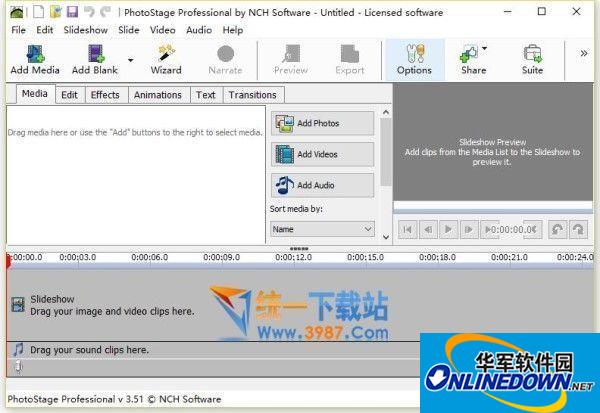Open the Options dialog
The width and height of the screenshot is (600, 413).
(414, 59)
